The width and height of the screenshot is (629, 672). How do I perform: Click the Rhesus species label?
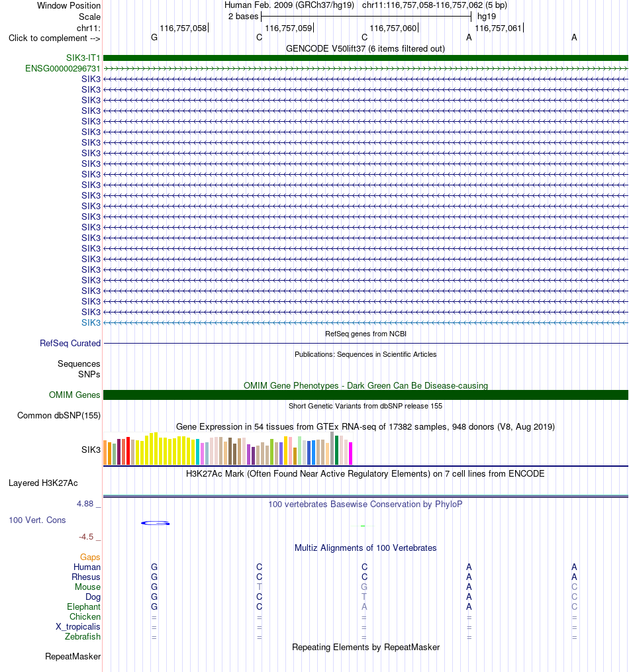[x=85, y=577]
